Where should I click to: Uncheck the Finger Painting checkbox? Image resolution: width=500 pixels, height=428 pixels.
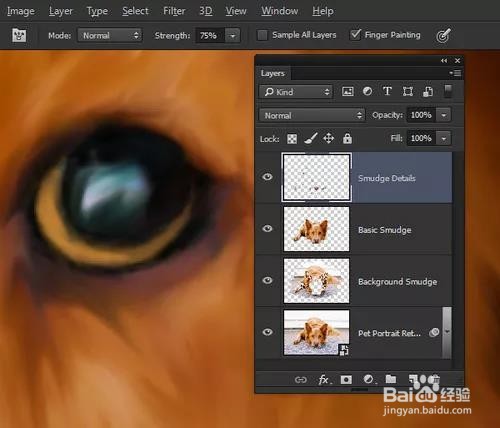[355, 35]
